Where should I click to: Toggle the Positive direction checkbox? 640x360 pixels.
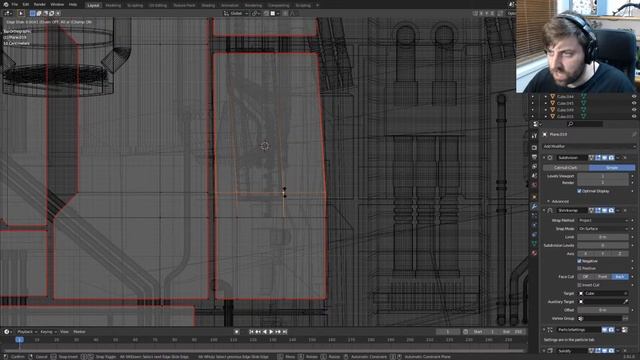click(579, 268)
